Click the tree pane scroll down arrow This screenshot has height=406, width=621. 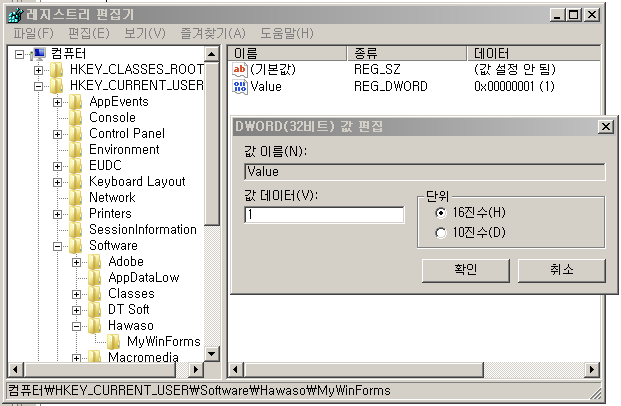(212, 353)
